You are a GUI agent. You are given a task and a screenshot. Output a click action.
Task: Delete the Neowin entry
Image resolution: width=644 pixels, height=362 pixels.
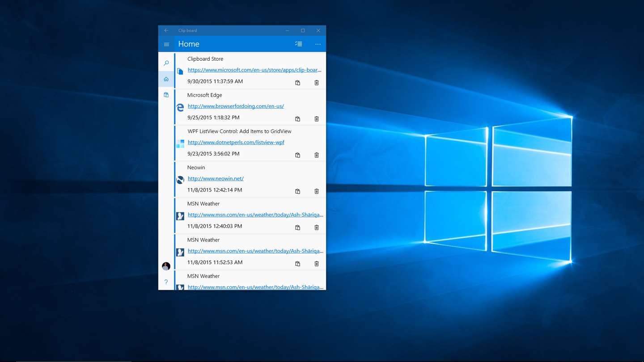317,191
